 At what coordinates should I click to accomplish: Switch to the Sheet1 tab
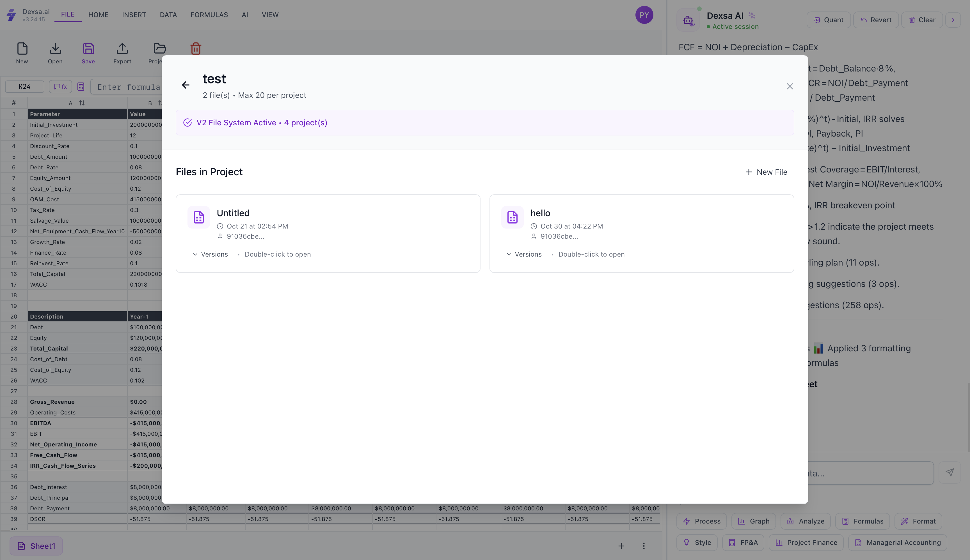[x=36, y=546]
